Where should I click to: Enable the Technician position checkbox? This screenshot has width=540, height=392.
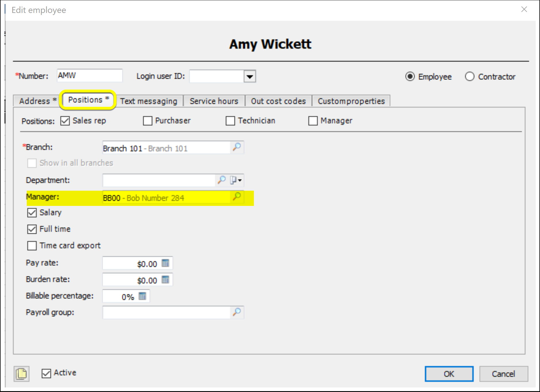(x=230, y=121)
